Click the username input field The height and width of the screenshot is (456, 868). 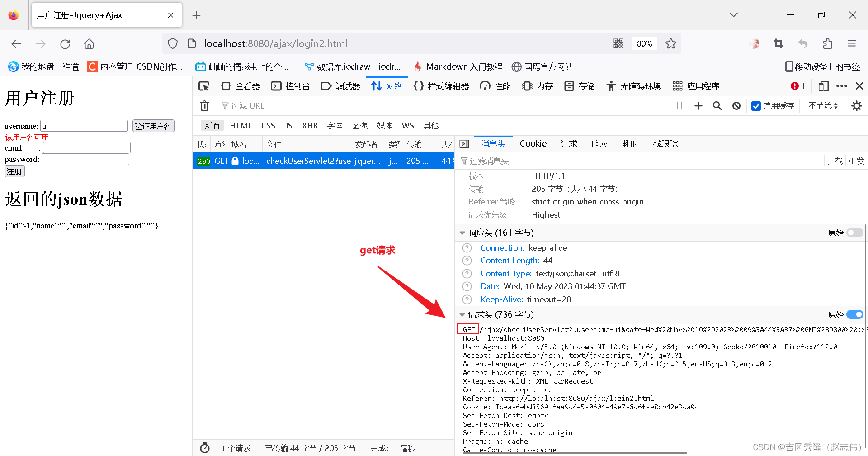point(84,126)
